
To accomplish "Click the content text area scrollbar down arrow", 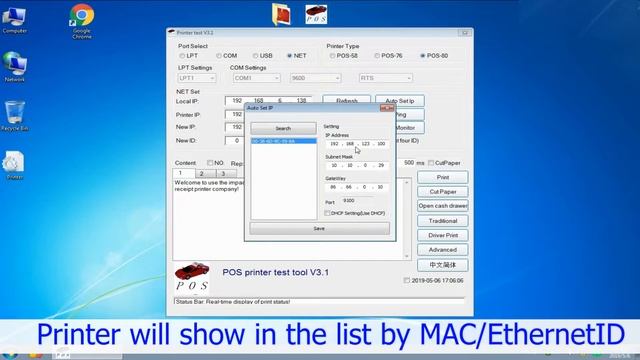I will 407,256.
